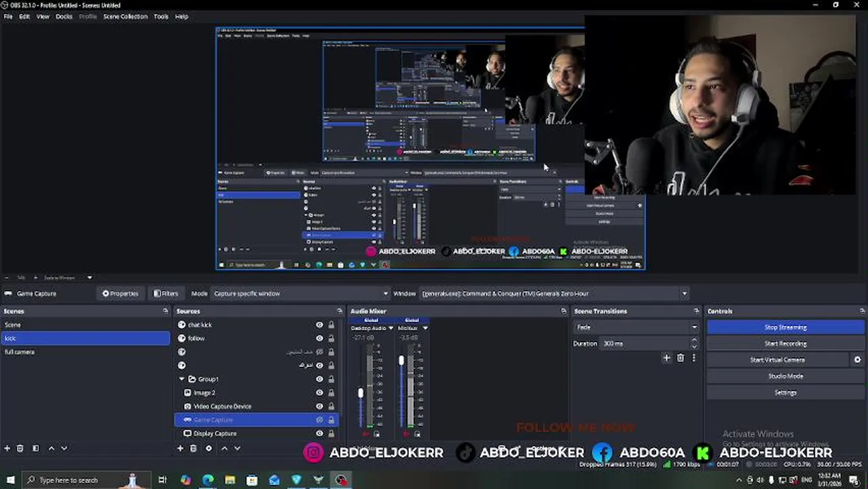Open the File menu
Image resolution: width=868 pixels, height=489 pixels.
(8, 16)
